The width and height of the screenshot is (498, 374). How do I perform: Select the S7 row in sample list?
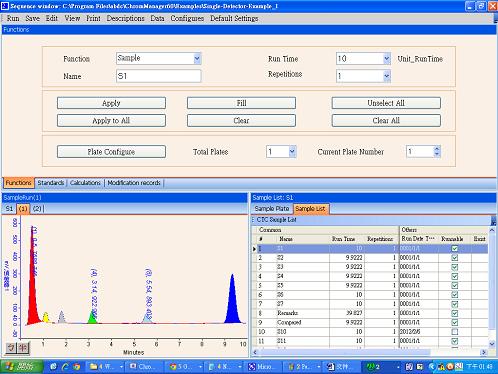(370, 304)
